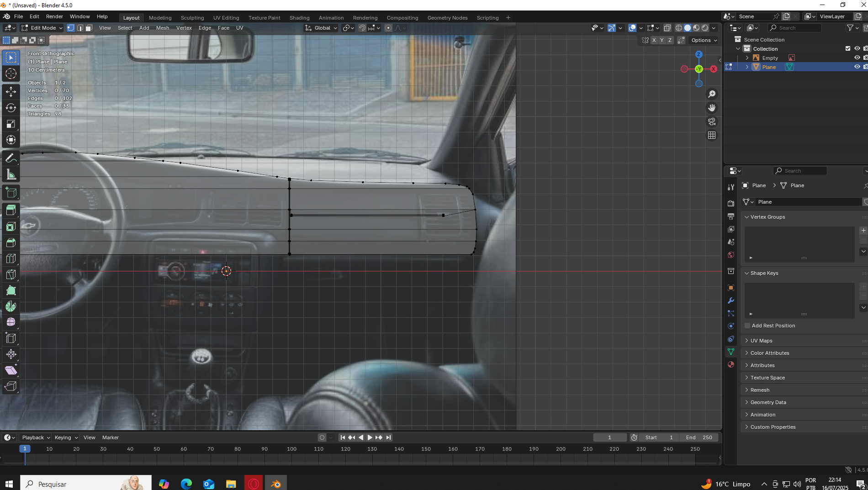Switch to the Sculpting workspace tab
This screenshot has height=490, width=868.
coord(192,18)
